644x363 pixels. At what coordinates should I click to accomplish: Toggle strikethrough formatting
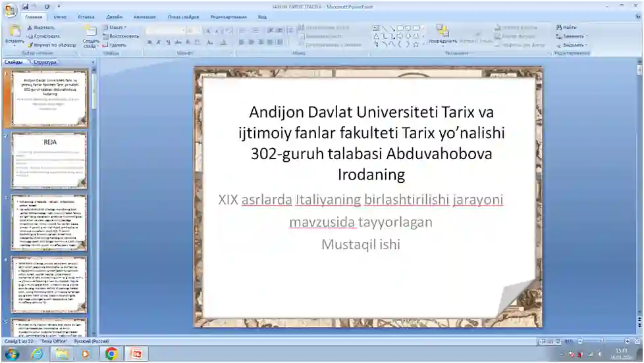pyautogui.click(x=178, y=42)
